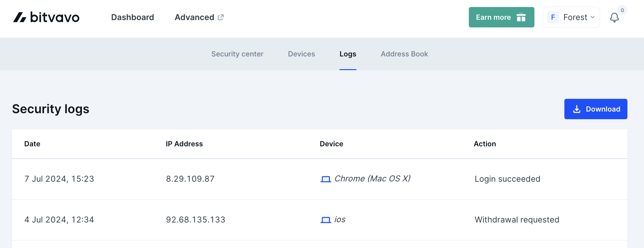644x248 pixels.
Task: Click the external link icon next to Advanced
Action: [221, 18]
